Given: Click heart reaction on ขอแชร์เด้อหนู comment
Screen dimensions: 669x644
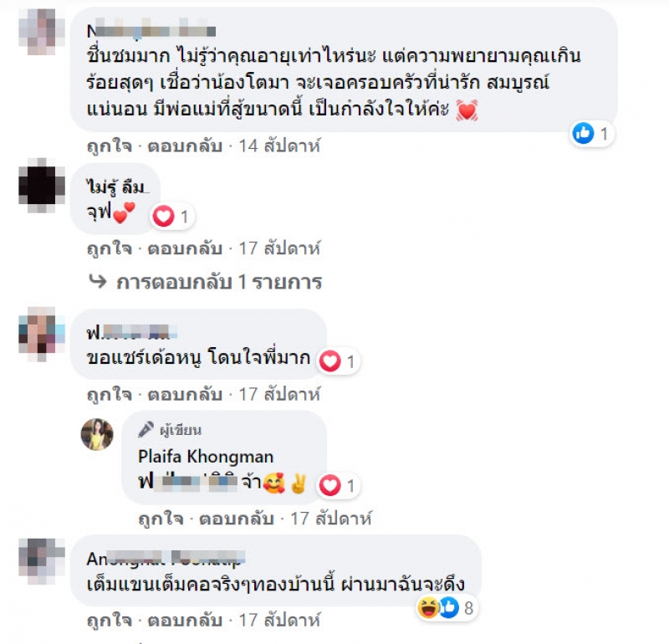Looking at the screenshot, I should coord(329,361).
